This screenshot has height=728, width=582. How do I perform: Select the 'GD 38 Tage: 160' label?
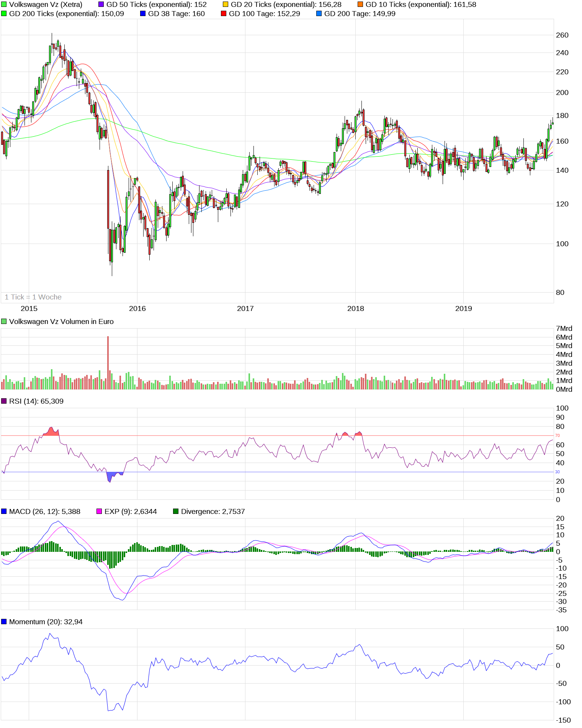click(177, 14)
